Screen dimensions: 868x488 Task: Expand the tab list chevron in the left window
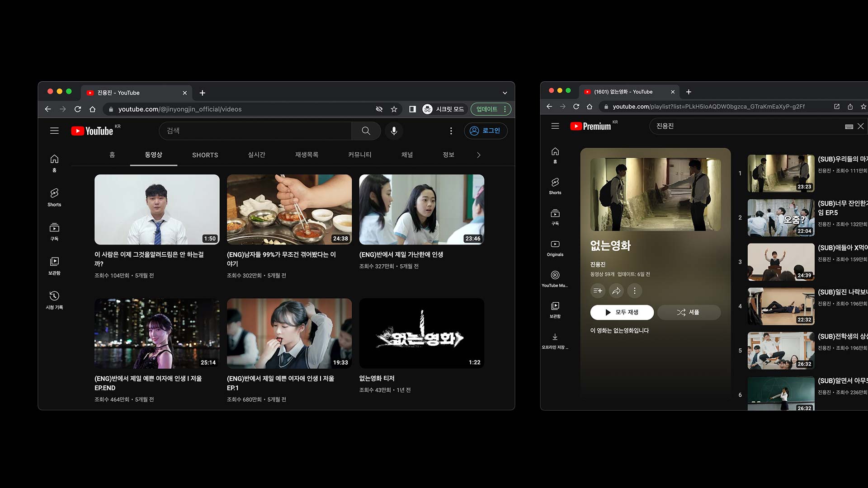[505, 93]
